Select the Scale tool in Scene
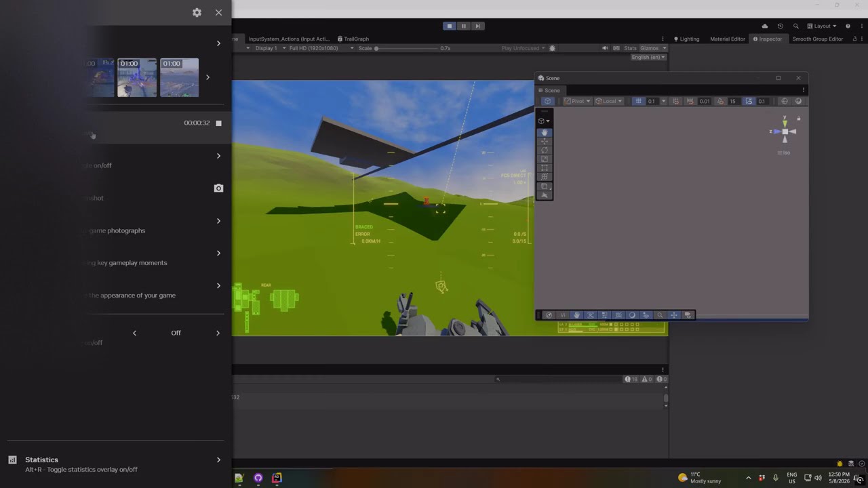Viewport: 868px width, 488px height. (x=545, y=159)
